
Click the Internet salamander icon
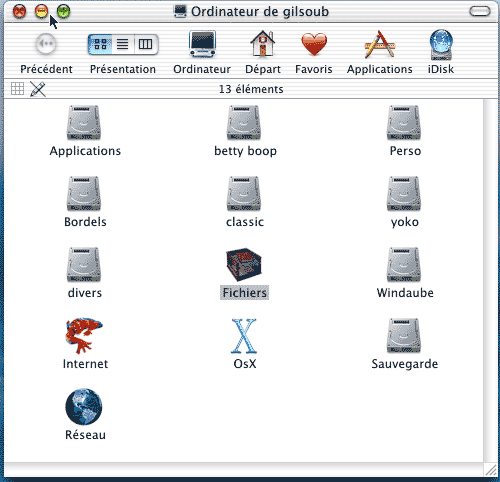coord(83,335)
